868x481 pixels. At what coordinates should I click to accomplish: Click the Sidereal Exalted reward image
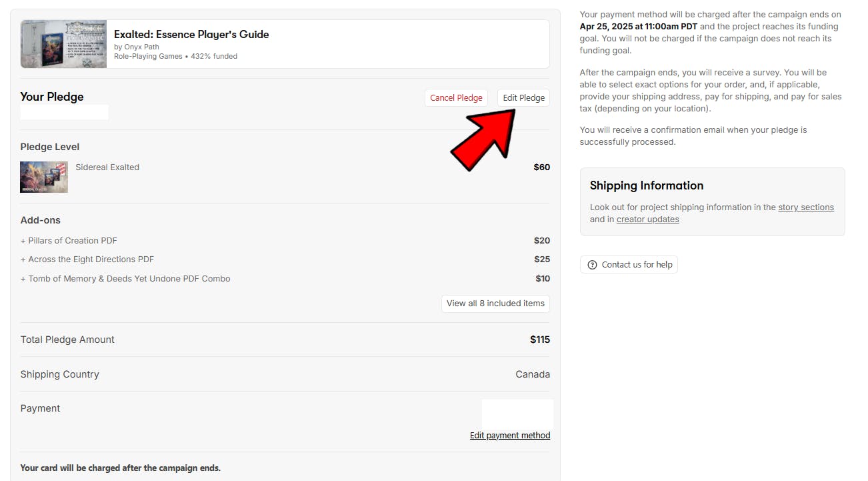pos(44,177)
